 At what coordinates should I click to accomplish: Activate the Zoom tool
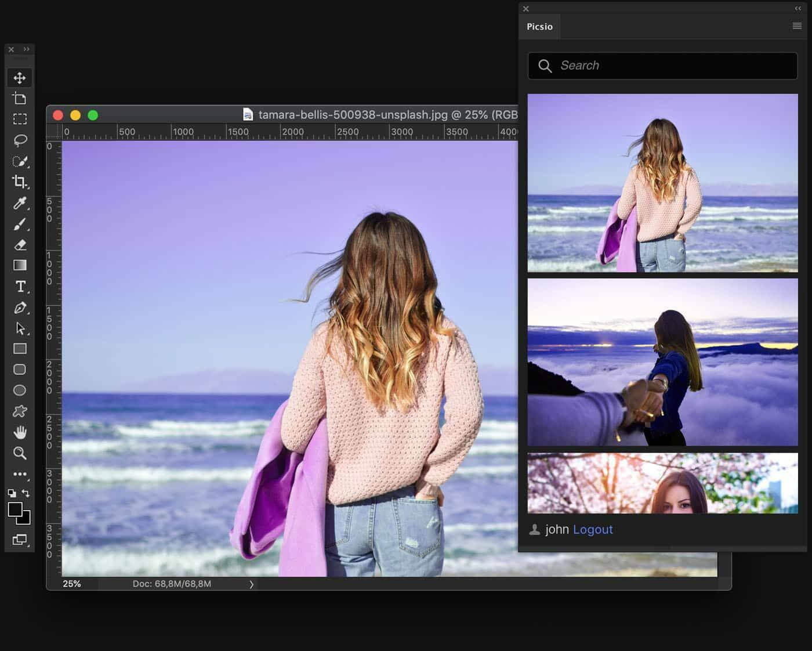(x=20, y=454)
